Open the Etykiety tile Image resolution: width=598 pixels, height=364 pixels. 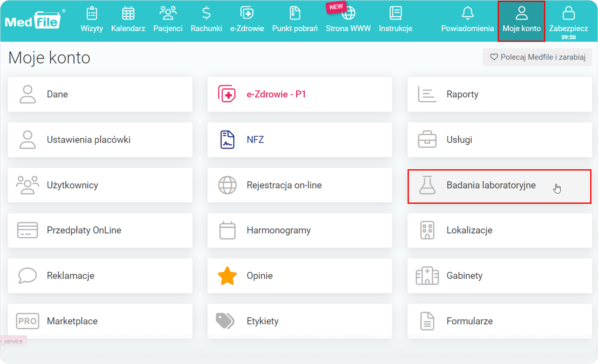pyautogui.click(x=300, y=321)
